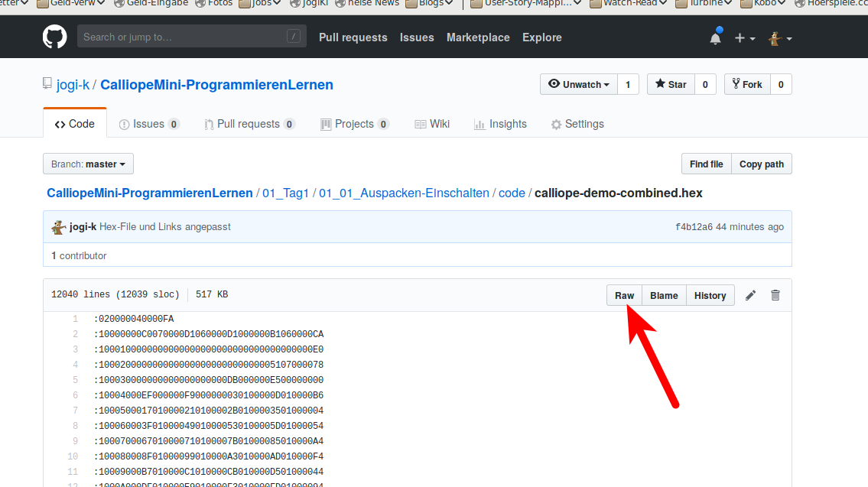Open the heise News bookmark
Image resolution: width=868 pixels, height=487 pixels.
(367, 3)
